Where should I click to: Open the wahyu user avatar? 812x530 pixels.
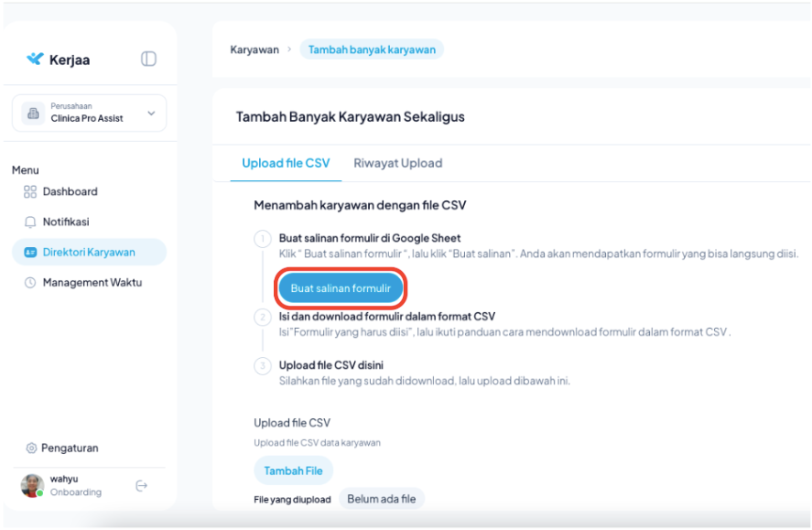[x=33, y=485]
